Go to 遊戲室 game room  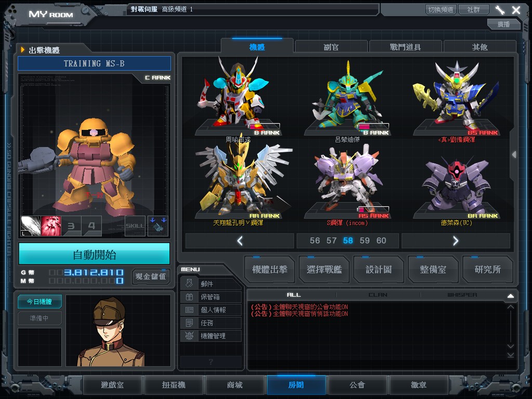[112, 385]
